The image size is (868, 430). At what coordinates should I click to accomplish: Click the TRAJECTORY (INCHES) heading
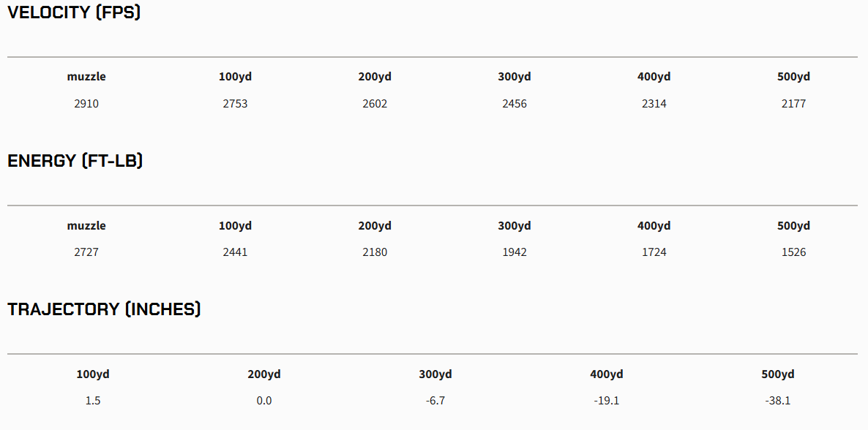click(x=104, y=309)
